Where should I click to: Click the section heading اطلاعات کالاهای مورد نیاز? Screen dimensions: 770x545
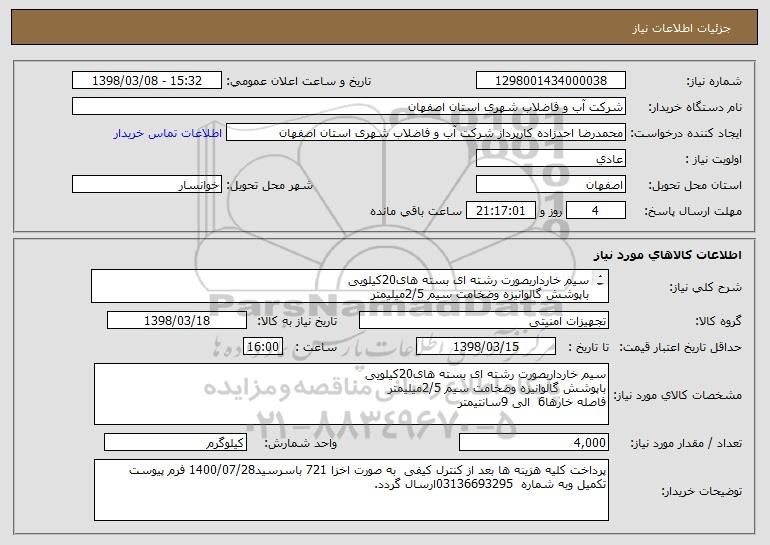668,255
